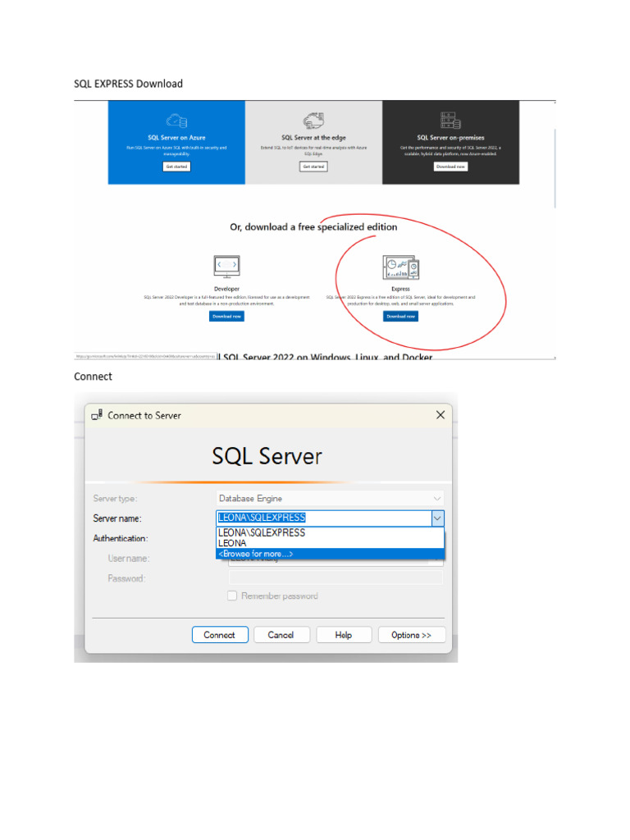Viewport: 630px width, 840px height.
Task: Click the Cancel button
Action: pyautogui.click(x=281, y=635)
